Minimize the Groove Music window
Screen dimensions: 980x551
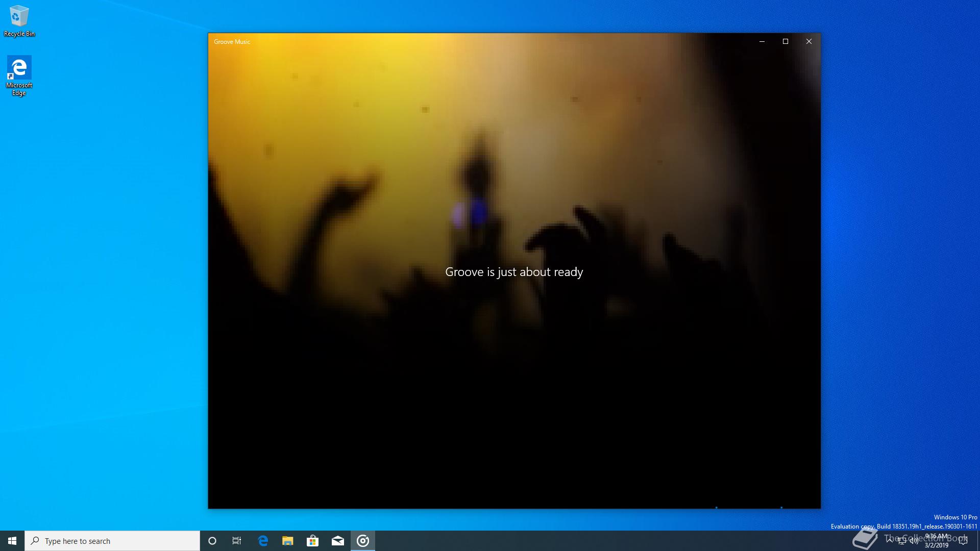(x=762, y=41)
